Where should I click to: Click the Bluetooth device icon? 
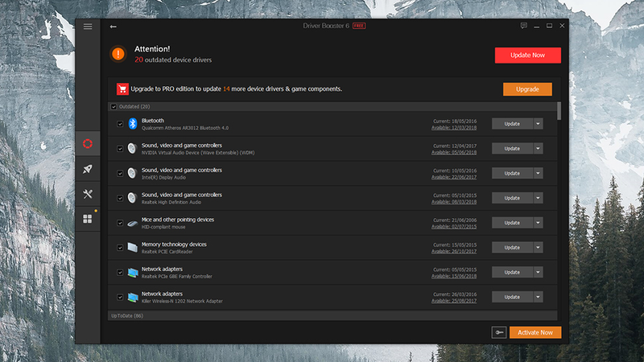pos(132,124)
